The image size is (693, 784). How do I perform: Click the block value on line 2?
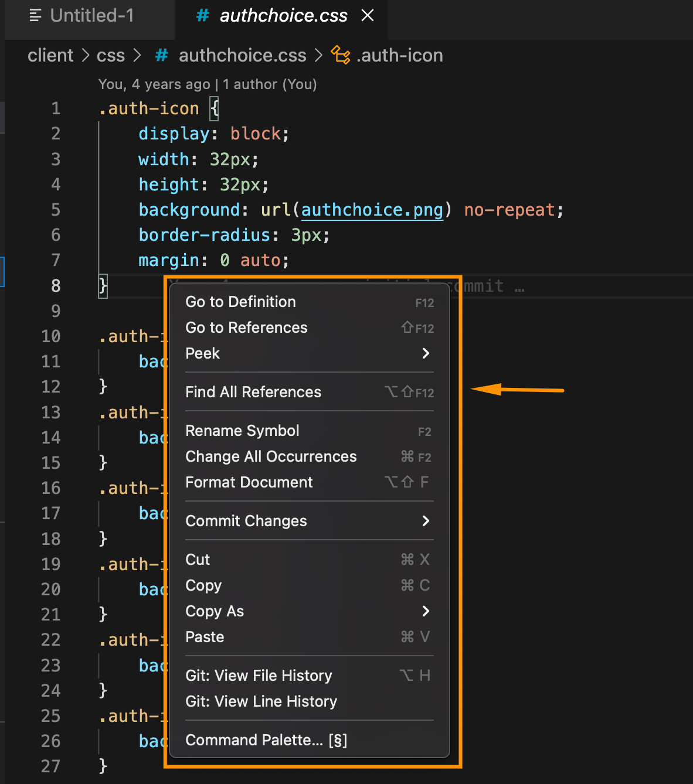[x=256, y=134]
